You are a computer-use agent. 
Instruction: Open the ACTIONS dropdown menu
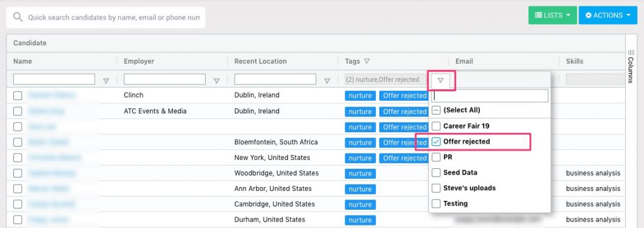(x=608, y=15)
